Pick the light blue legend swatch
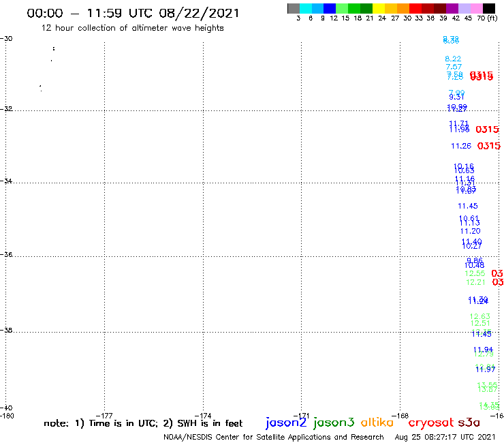 318,8
